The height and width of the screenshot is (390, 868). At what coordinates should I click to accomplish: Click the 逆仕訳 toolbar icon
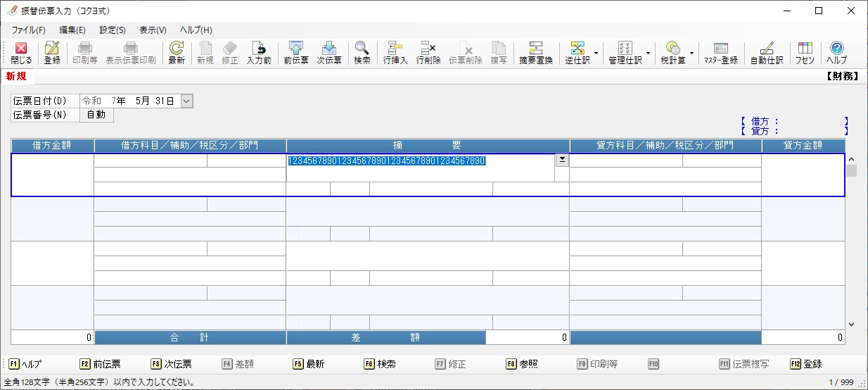(x=577, y=54)
